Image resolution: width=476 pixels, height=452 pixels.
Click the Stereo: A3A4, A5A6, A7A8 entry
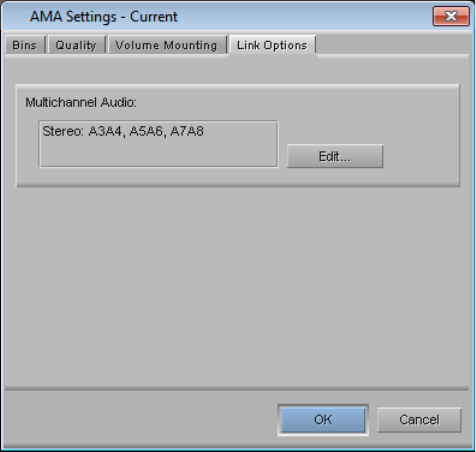[x=123, y=131]
